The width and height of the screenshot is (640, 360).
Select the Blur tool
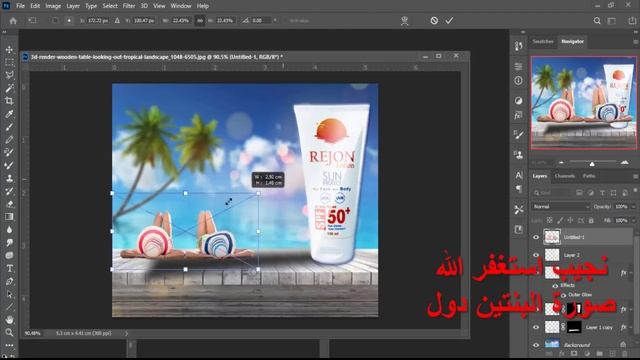pos(9,230)
